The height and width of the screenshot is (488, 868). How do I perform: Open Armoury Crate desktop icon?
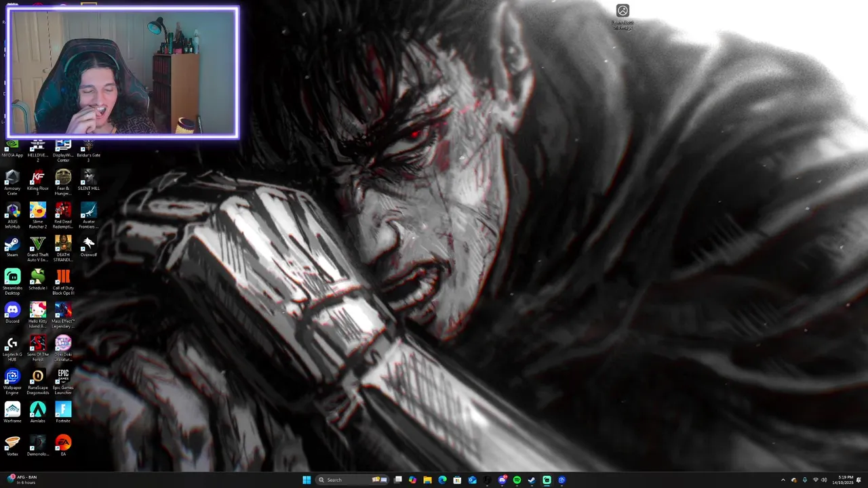click(12, 183)
